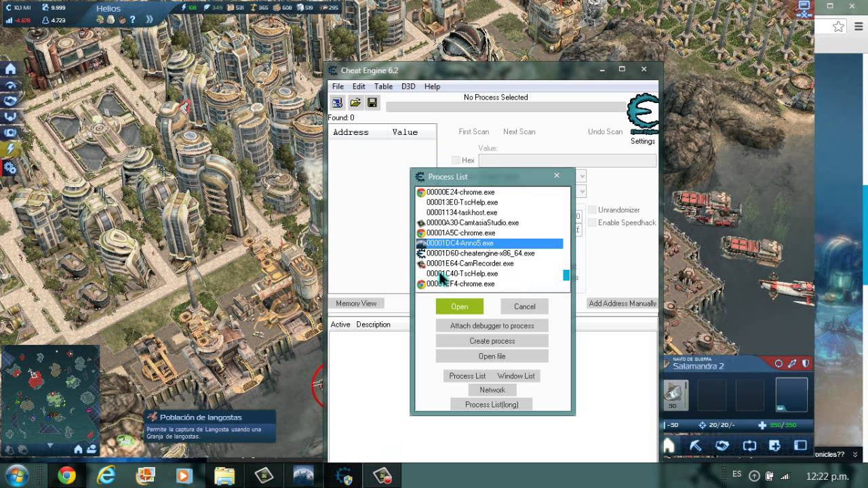Click the pickaxe icon in ship panel
Viewport: 868px width, 488px height.
(695, 446)
